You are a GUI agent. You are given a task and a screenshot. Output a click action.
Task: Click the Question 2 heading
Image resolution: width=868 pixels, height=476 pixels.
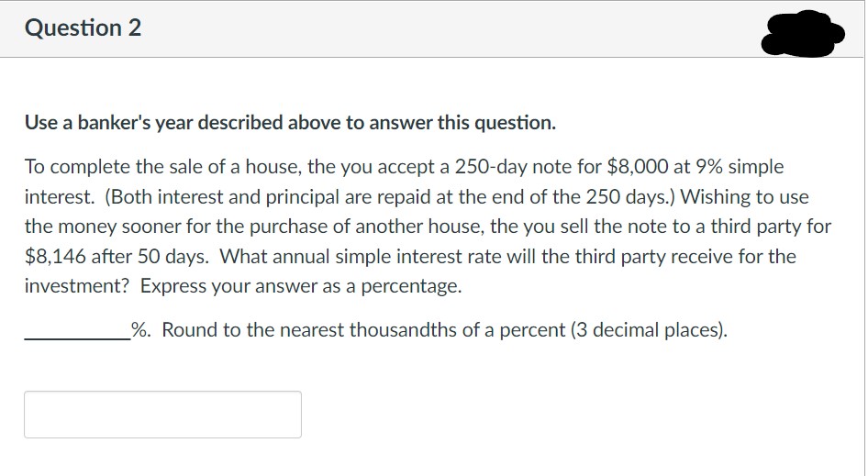point(83,28)
